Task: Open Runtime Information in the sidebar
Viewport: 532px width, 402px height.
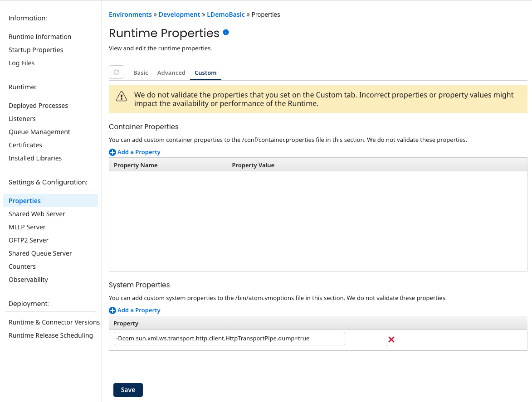Action: [x=40, y=37]
